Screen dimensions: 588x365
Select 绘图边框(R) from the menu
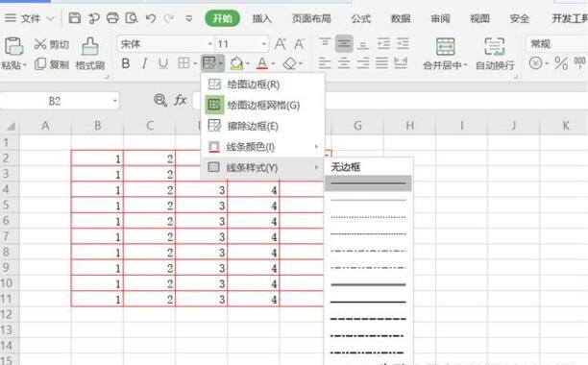pyautogui.click(x=262, y=85)
